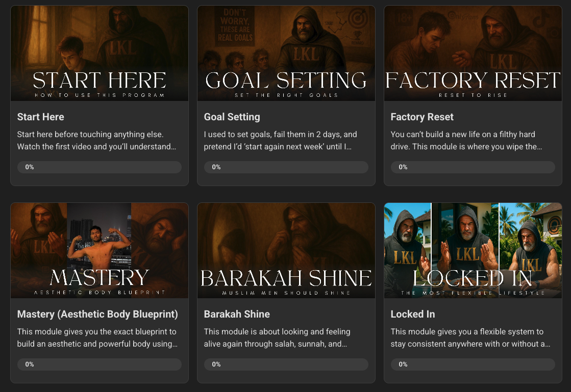Select text 'Start here before touching anything else.'
571x392 pixels.
(x=90, y=135)
